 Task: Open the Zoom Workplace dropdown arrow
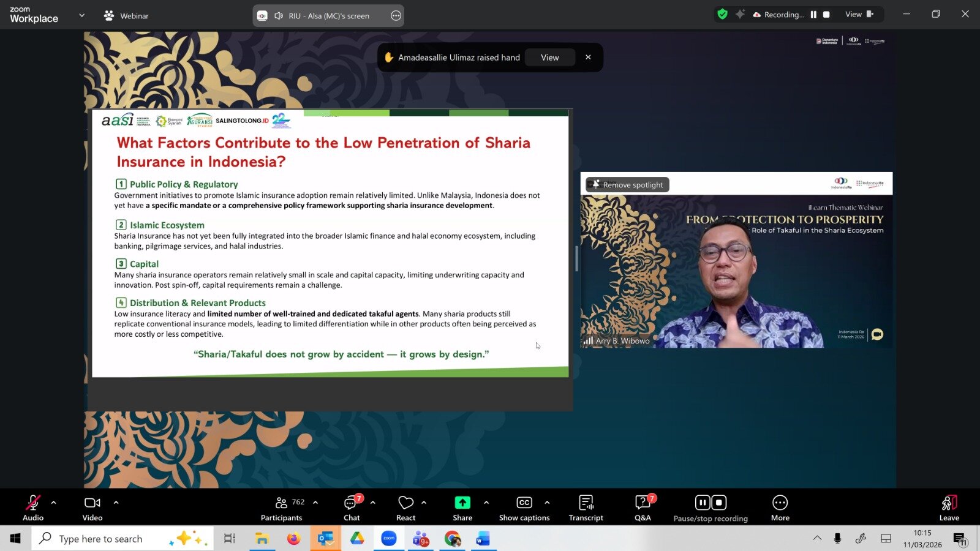point(82,15)
